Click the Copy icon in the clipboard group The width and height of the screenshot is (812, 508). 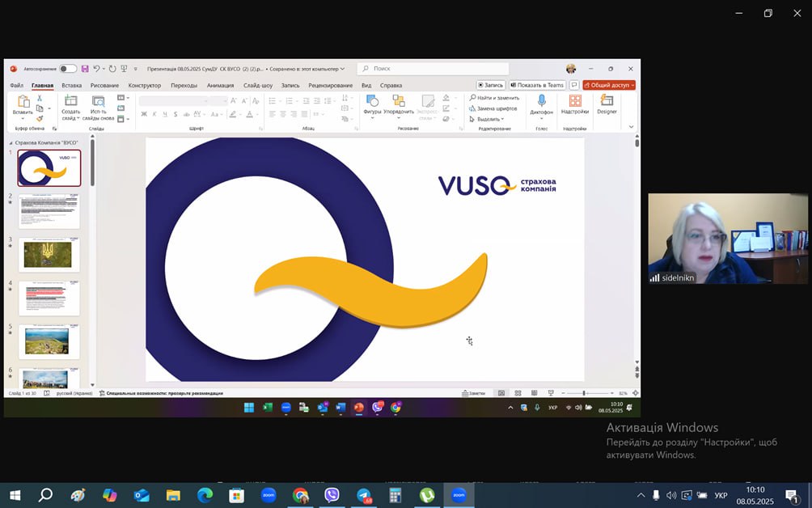tap(40, 108)
